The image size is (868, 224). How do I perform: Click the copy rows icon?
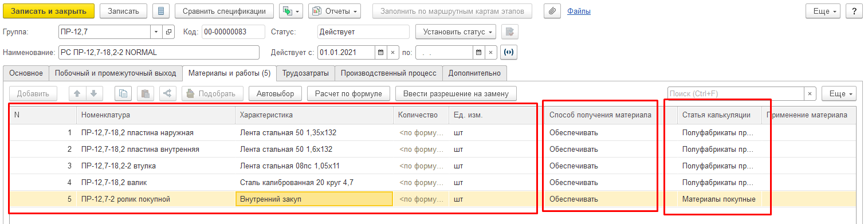[123, 93]
